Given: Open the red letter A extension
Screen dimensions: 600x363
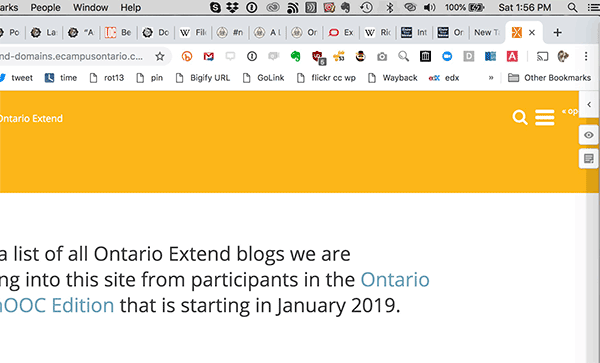Looking at the screenshot, I should [512, 57].
